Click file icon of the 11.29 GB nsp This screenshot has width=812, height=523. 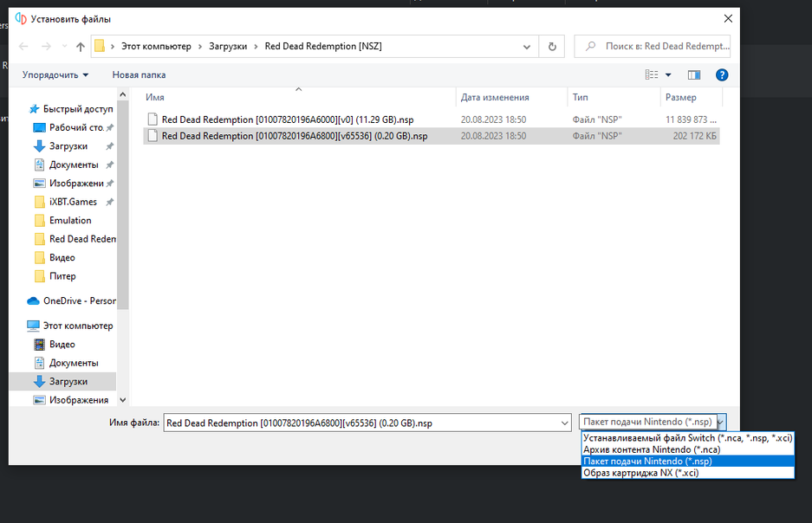[x=153, y=119]
